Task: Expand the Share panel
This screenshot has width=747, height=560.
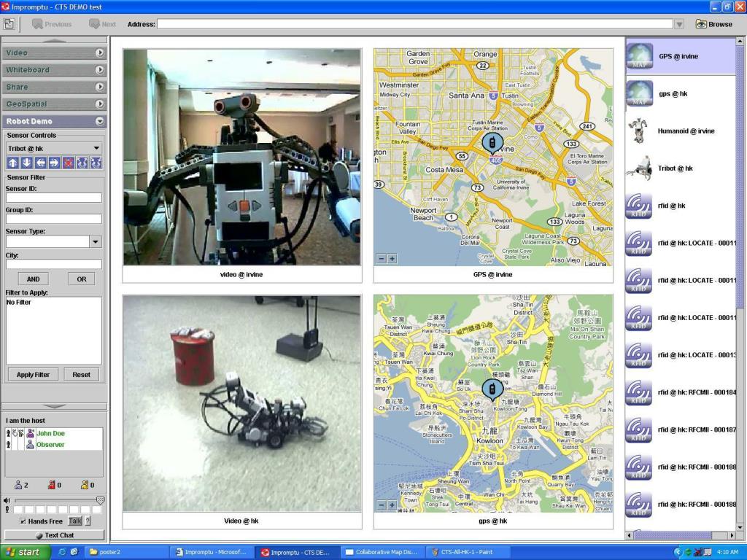Action: 99,87
